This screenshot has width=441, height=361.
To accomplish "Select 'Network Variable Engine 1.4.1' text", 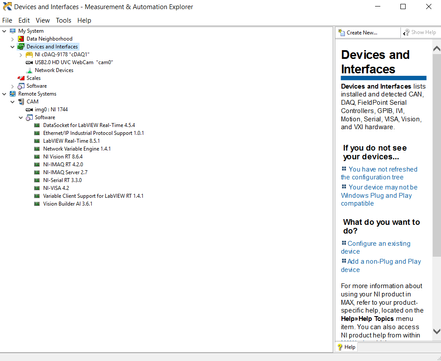I will 77,149.
